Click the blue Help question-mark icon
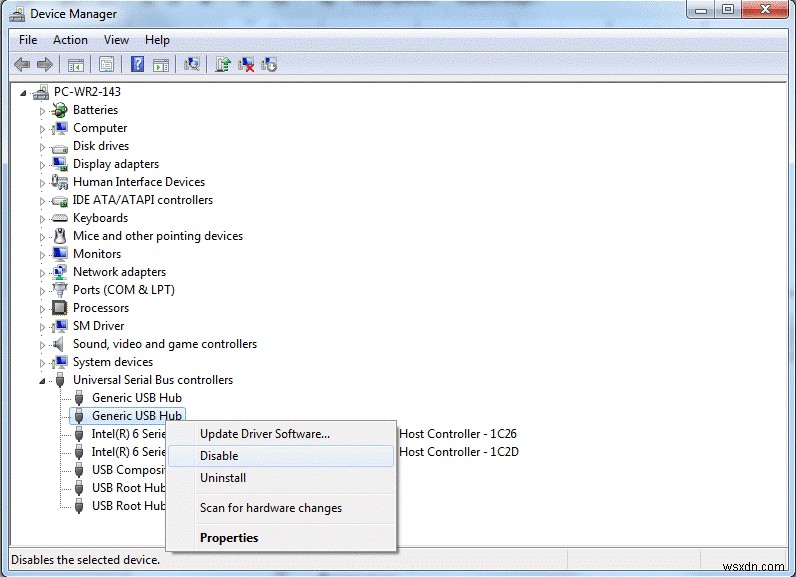This screenshot has width=796, height=577. (x=137, y=64)
